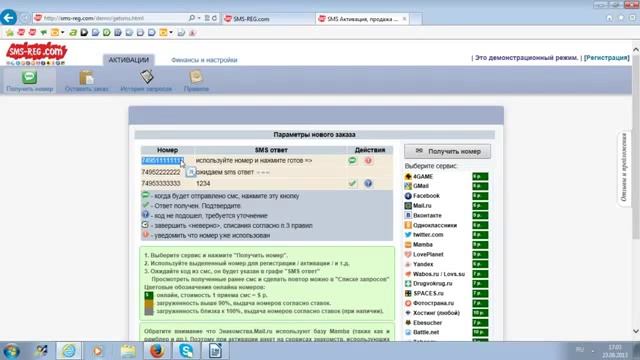Image resolution: width=640 pixels, height=360 pixels.
Task: Choose the Фотострана.ru service
Action: click(x=433, y=303)
